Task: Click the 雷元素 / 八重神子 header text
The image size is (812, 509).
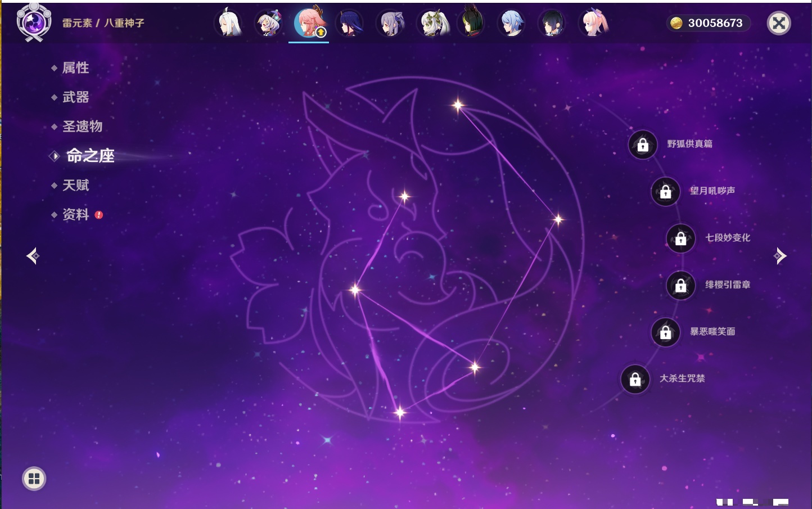Action: [x=103, y=23]
